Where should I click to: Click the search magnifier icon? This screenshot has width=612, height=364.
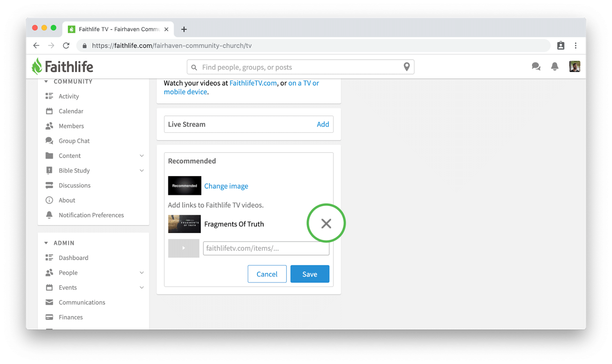point(194,67)
